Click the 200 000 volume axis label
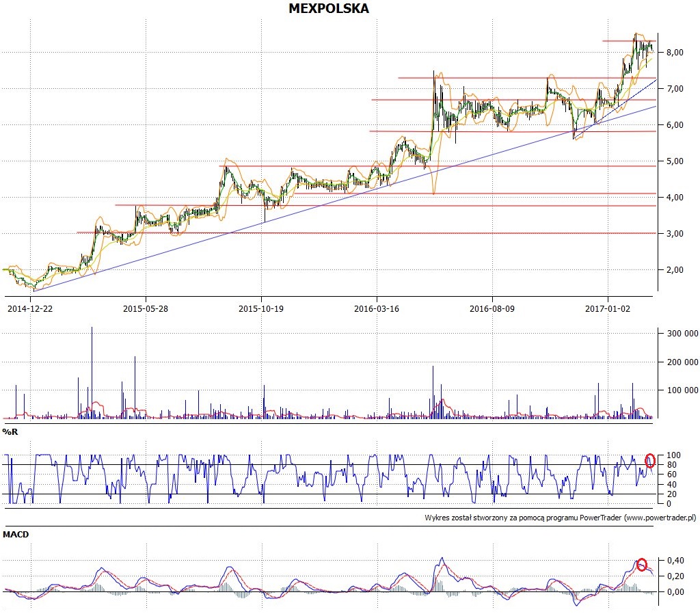 point(683,362)
